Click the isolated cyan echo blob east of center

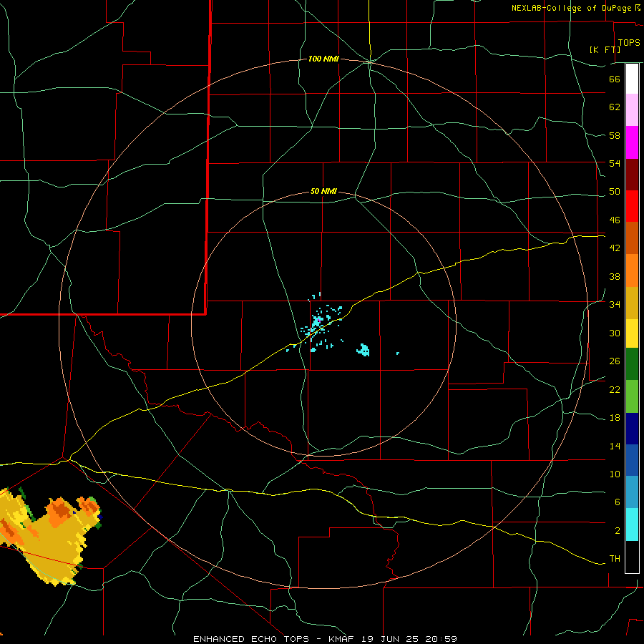(363, 350)
